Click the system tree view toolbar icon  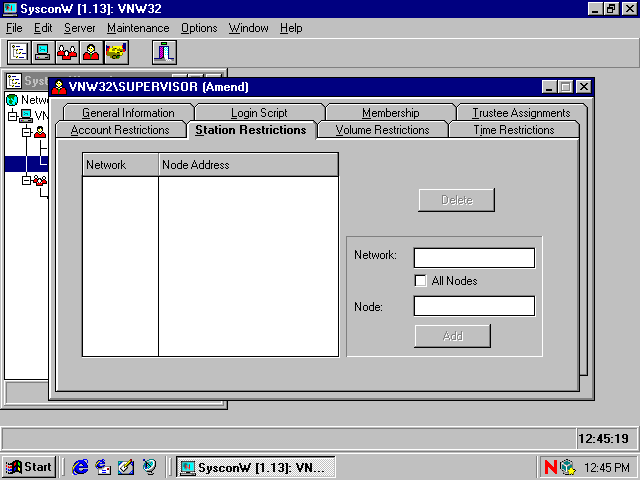pos(19,52)
